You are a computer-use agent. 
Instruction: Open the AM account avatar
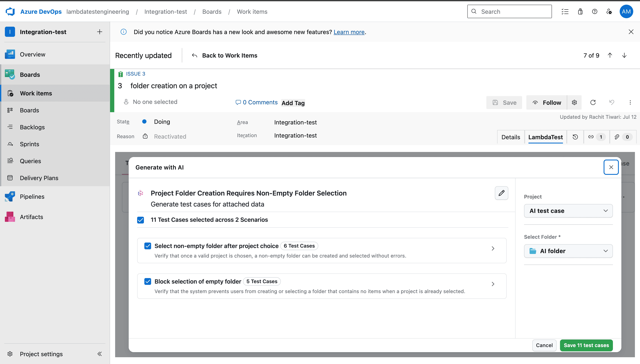(x=626, y=11)
